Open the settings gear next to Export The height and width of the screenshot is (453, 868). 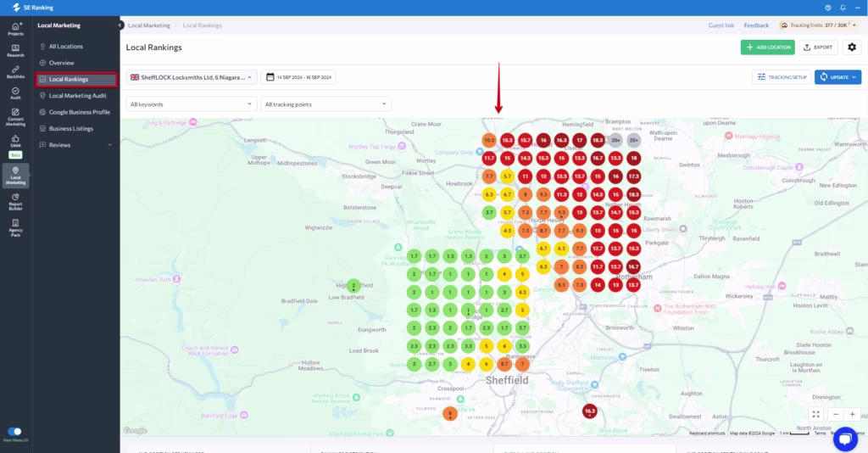[852, 48]
